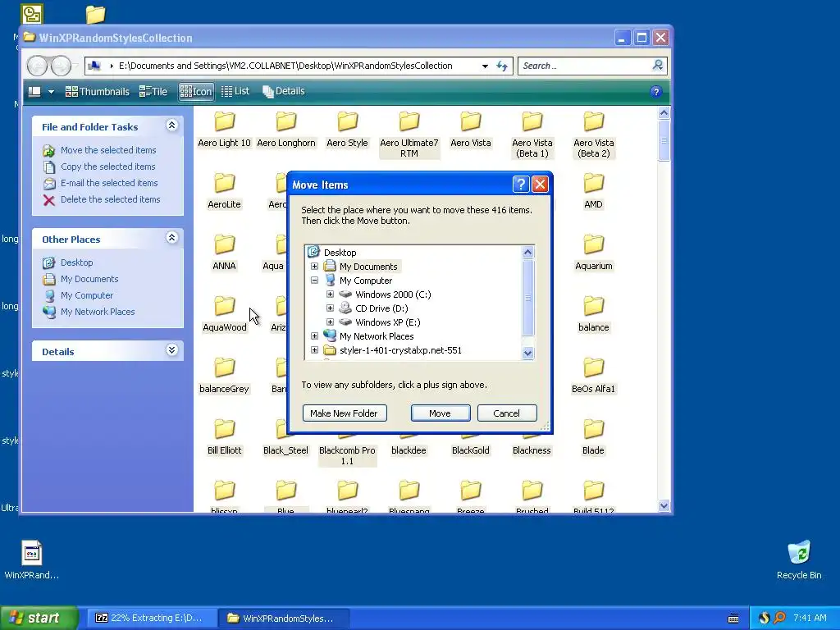Select the AMD folder icon
Image resolution: width=840 pixels, height=630 pixels.
594,183
